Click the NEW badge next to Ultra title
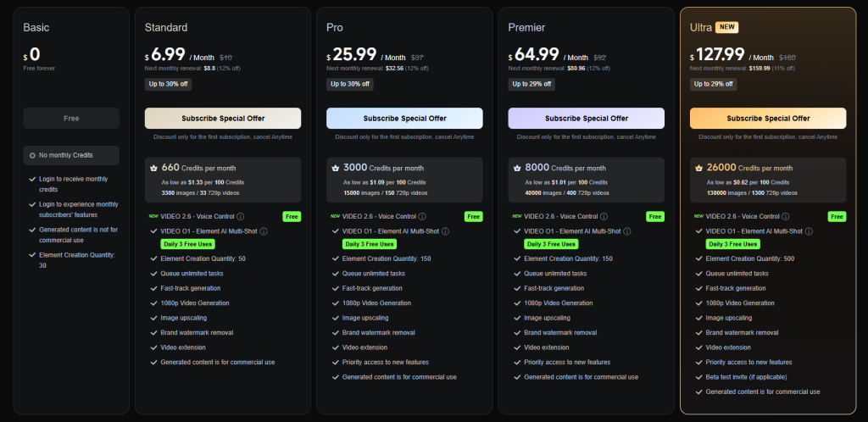 pos(727,27)
